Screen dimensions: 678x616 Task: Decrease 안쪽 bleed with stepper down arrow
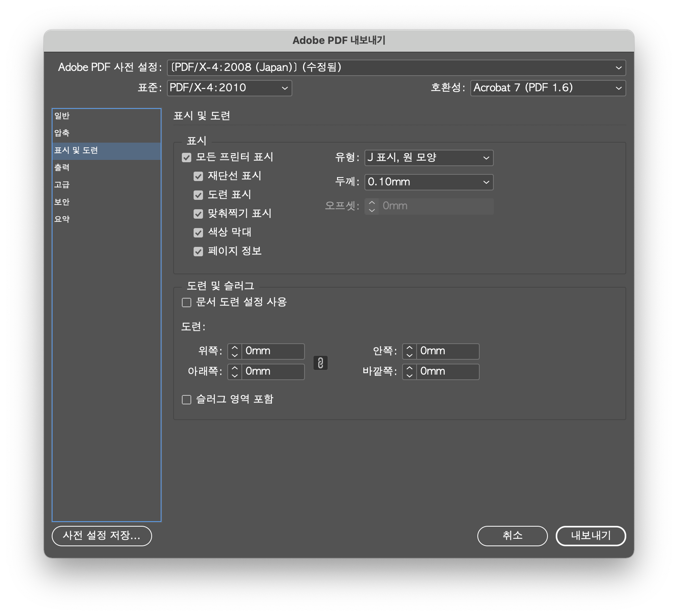pyautogui.click(x=410, y=355)
